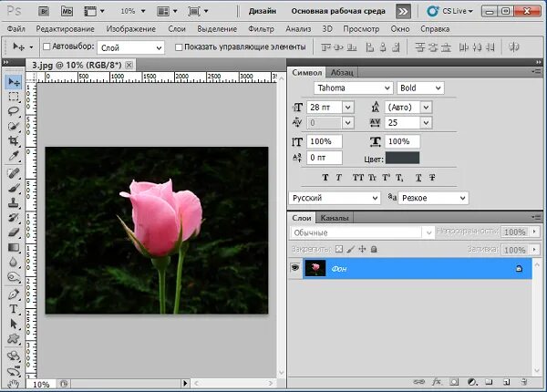547x392 pixels.
Task: Select the Quick Selection tool
Action: (14, 126)
